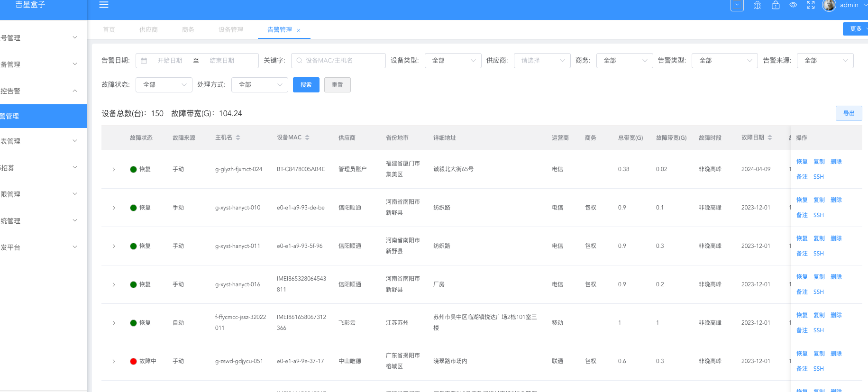The image size is (868, 392).
Task: Toggle the hamburger sidebar menu icon
Action: pyautogui.click(x=104, y=5)
